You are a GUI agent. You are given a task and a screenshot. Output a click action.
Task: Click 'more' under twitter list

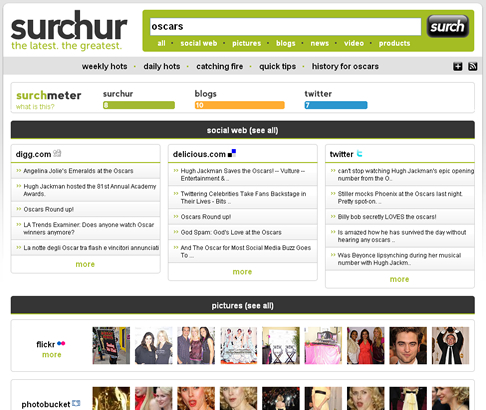pos(399,279)
